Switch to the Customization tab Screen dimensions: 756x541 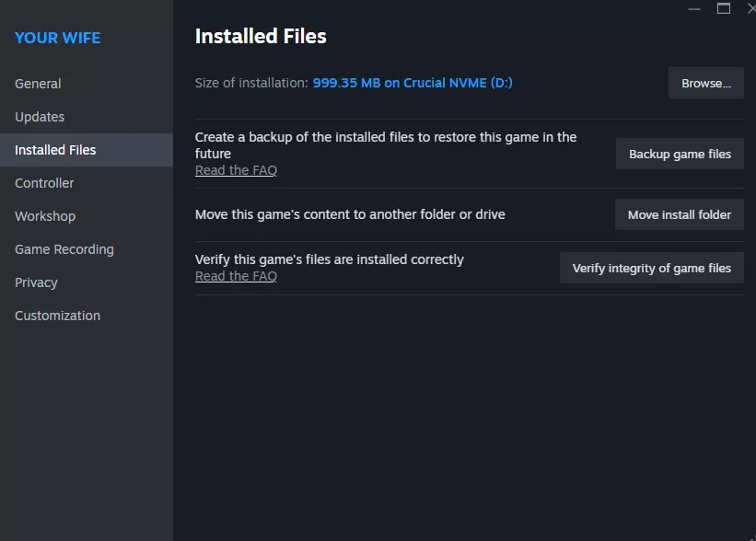[57, 316]
